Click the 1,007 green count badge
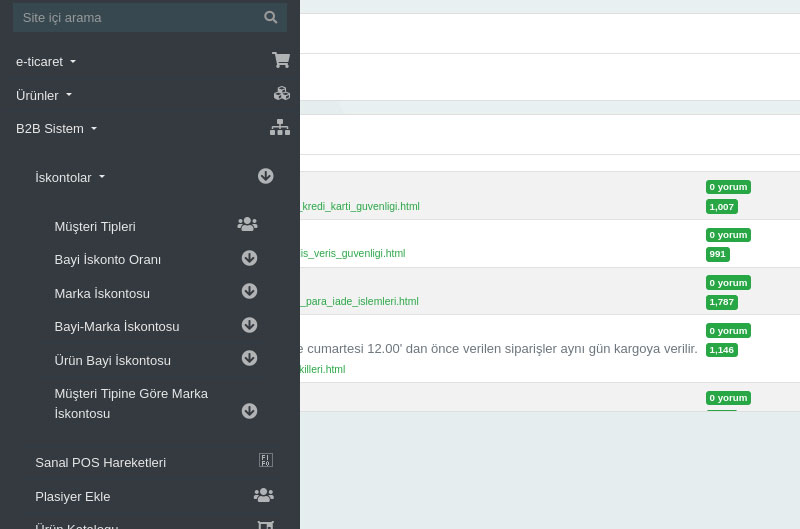The height and width of the screenshot is (529, 800). (x=721, y=207)
